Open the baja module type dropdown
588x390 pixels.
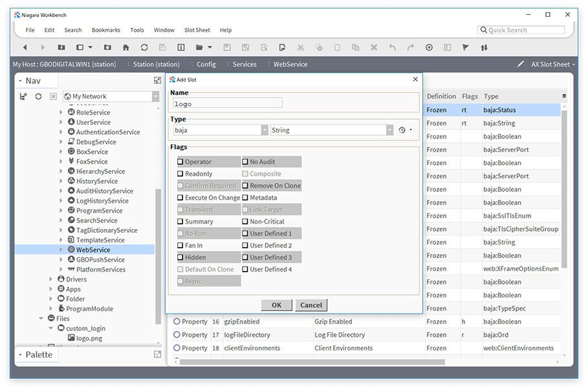point(265,130)
